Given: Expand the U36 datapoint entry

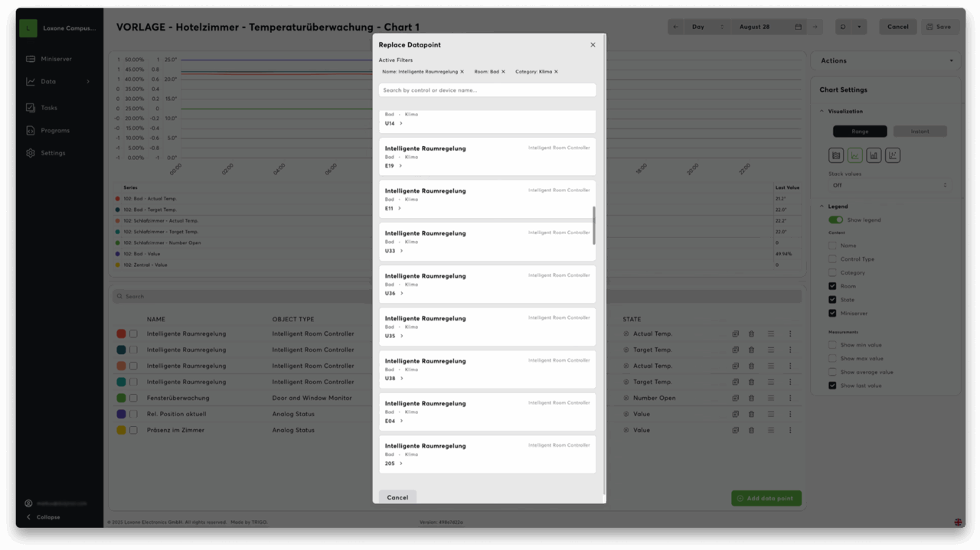Looking at the screenshot, I should [487, 284].
